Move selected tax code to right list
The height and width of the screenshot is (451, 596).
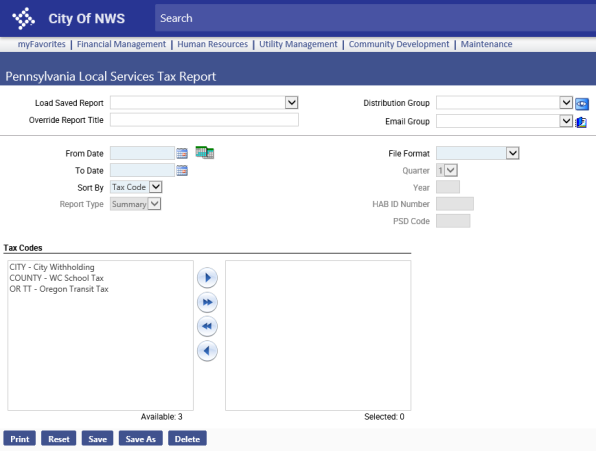[207, 278]
